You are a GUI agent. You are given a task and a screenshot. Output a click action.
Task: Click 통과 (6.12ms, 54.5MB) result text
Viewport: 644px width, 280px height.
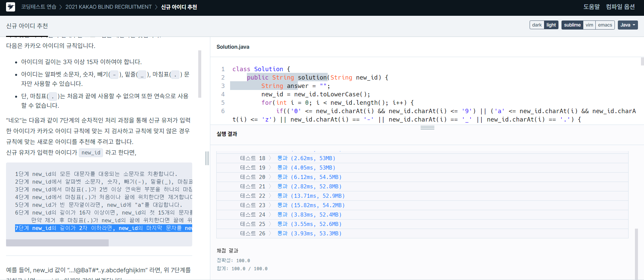pos(309,177)
